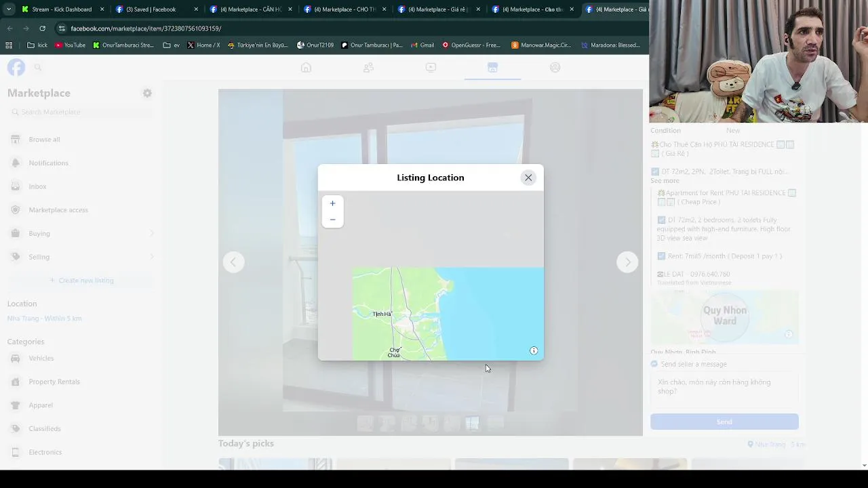
Task: Select highlighted photo thumbnail in strip
Action: click(473, 423)
